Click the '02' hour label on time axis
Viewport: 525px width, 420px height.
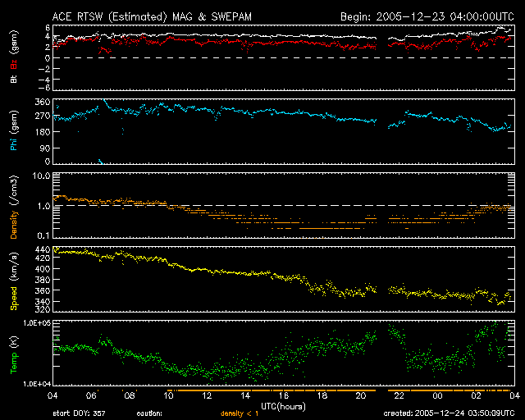pos(476,395)
